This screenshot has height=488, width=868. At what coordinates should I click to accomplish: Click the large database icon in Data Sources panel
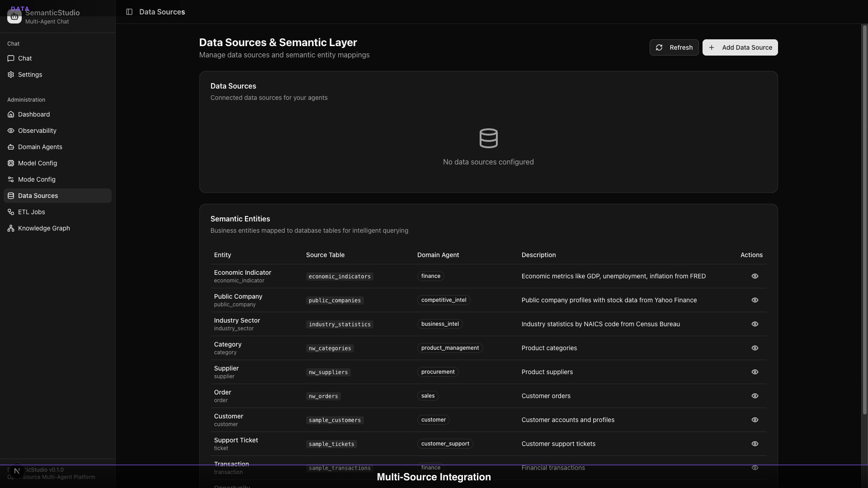488,138
